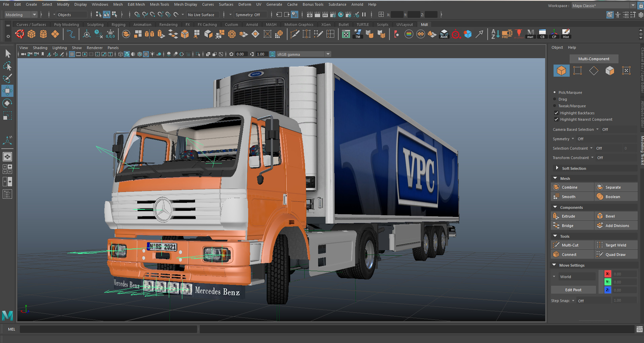Image resolution: width=644 pixels, height=343 pixels.
Task: Click the CP shelf icon
Action: pos(554,34)
